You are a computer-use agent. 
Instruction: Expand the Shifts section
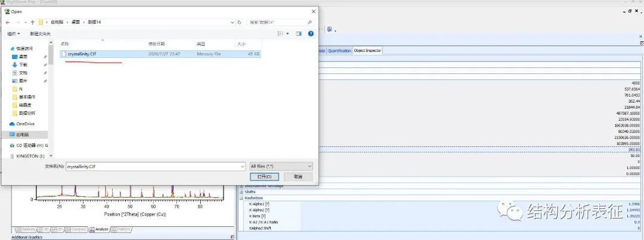[x=241, y=192]
